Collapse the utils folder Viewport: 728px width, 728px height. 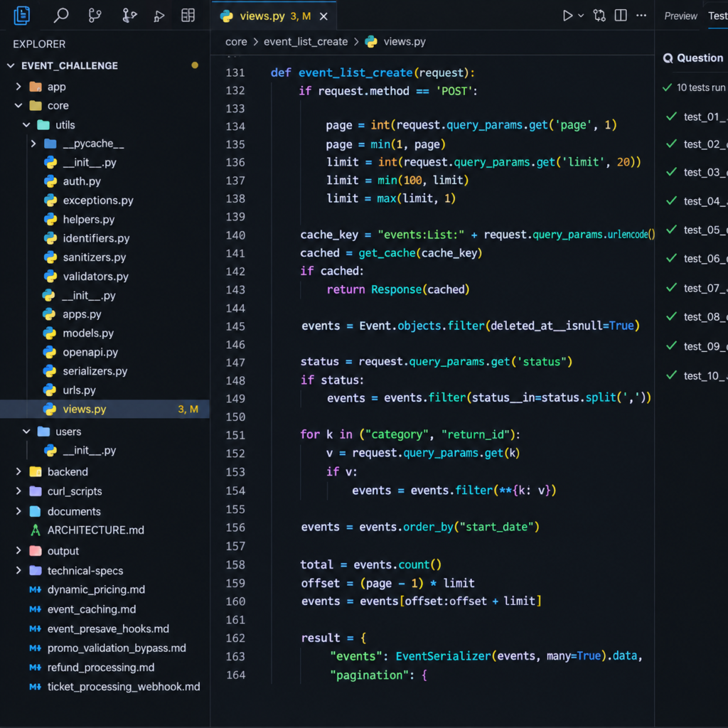(x=26, y=125)
